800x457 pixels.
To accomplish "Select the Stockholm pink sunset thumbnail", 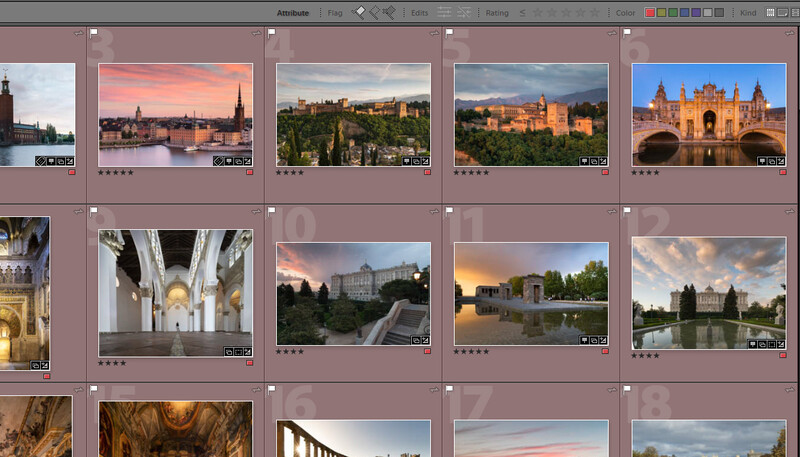I will 175,115.
